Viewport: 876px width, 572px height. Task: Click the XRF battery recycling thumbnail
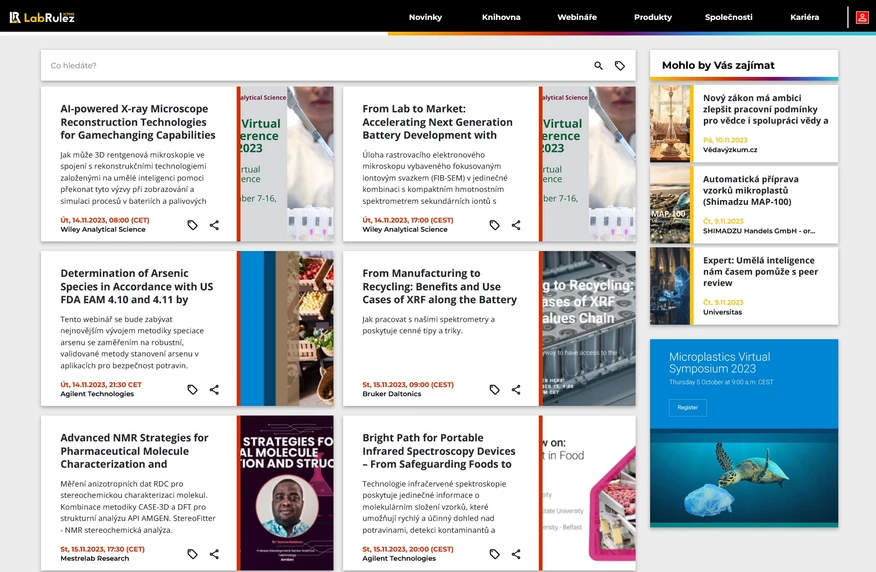tap(589, 328)
